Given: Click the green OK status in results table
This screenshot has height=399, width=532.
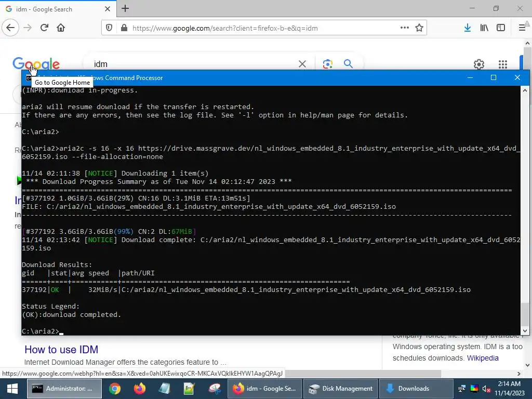Looking at the screenshot, I should [x=55, y=290].
